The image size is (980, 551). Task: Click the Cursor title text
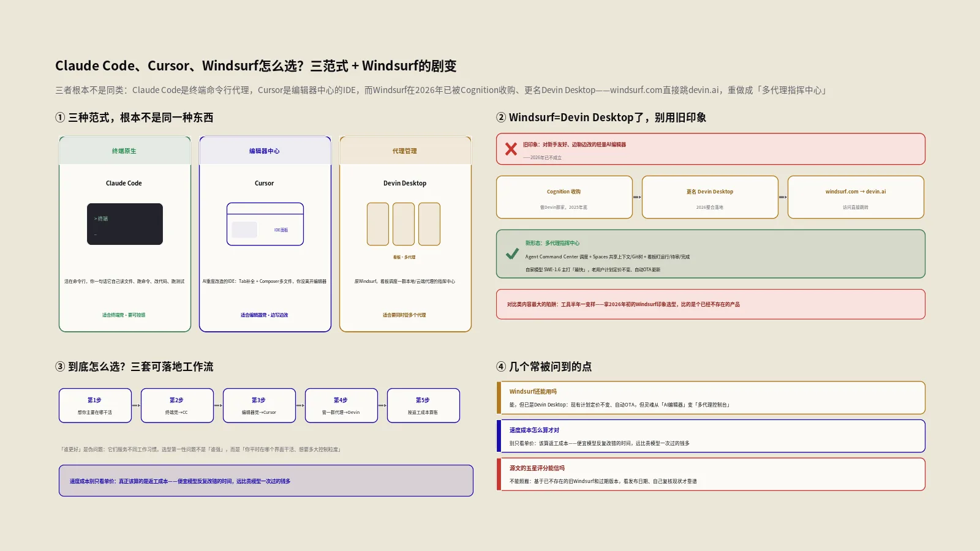click(x=265, y=183)
